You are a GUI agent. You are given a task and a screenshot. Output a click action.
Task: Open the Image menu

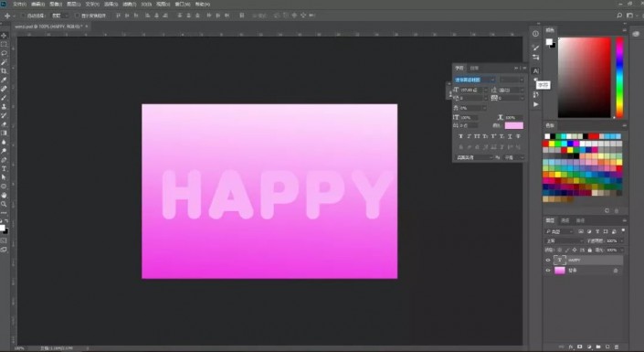tap(56, 4)
